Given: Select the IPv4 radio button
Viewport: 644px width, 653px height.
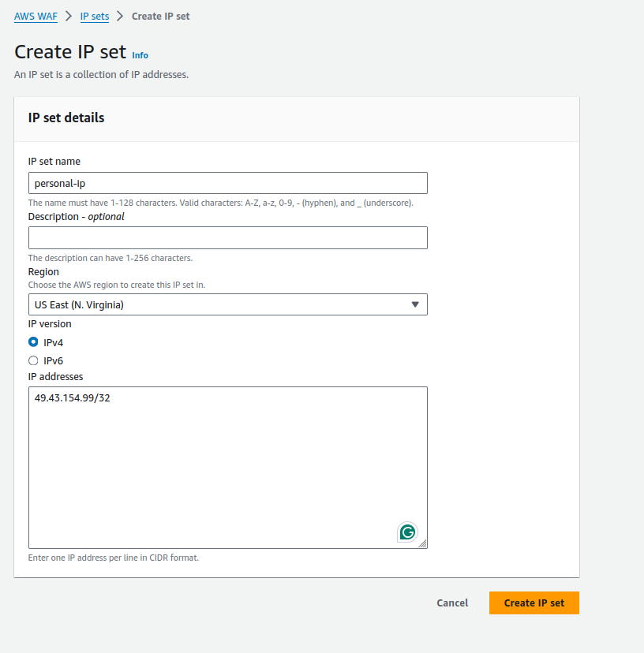Looking at the screenshot, I should point(33,342).
